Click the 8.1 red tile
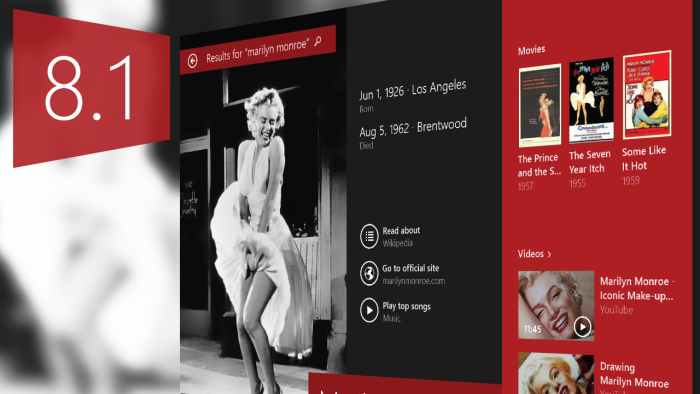 click(x=92, y=88)
